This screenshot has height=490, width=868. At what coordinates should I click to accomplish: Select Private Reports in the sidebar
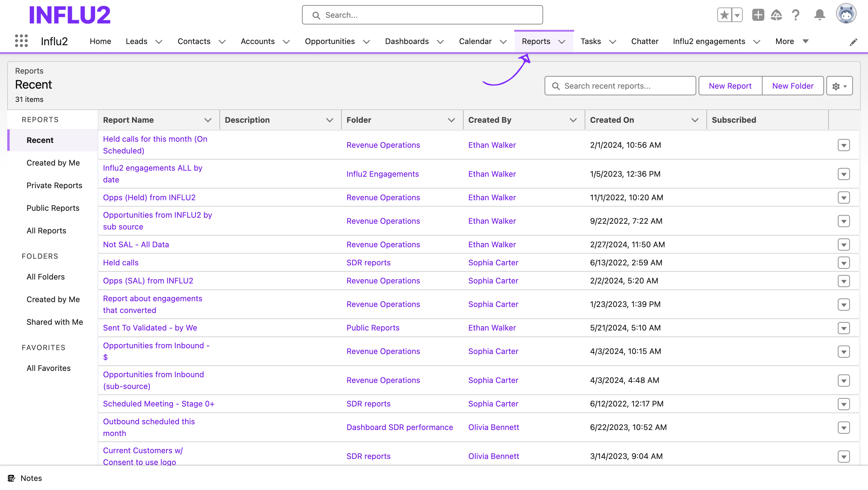54,185
